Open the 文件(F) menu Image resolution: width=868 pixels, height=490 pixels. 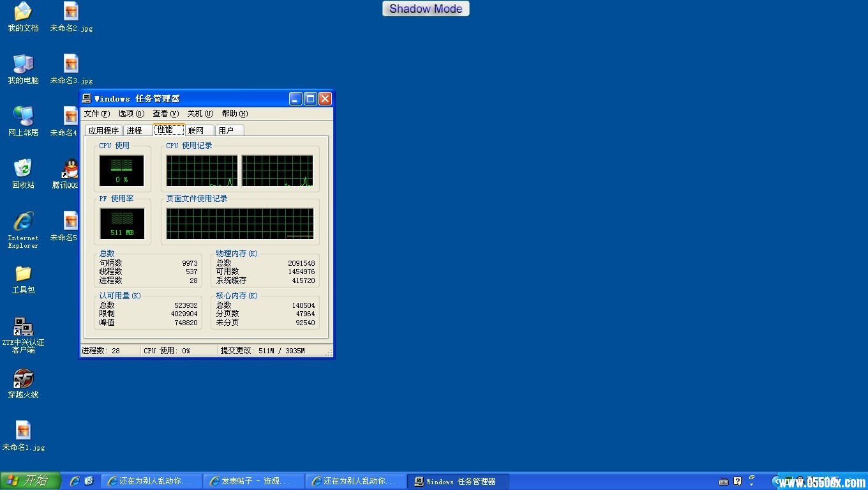[x=97, y=114]
